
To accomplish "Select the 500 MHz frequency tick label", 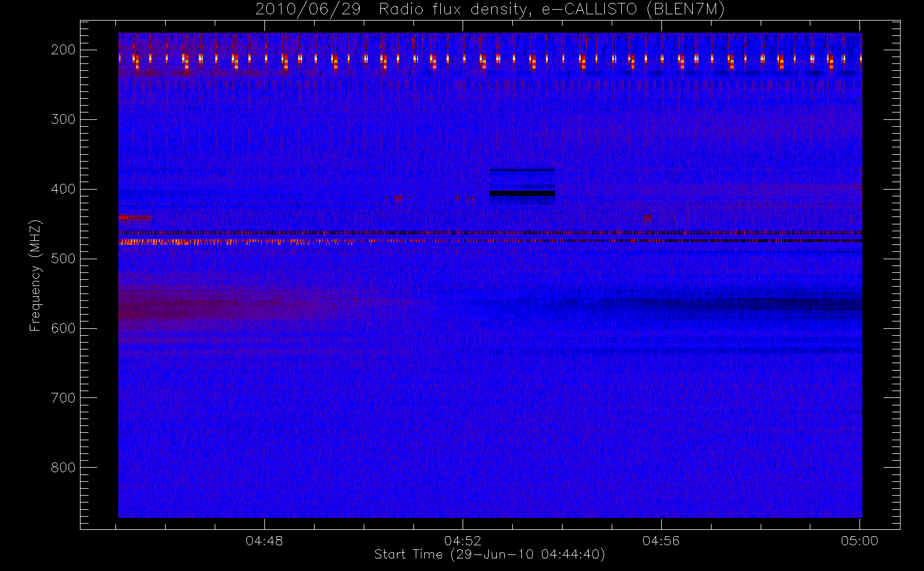I will pyautogui.click(x=63, y=259).
